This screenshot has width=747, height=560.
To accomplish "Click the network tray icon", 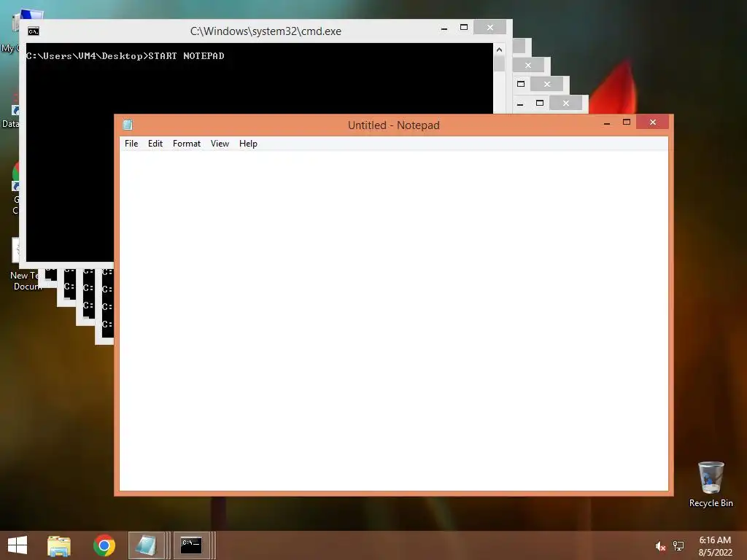I will (678, 546).
